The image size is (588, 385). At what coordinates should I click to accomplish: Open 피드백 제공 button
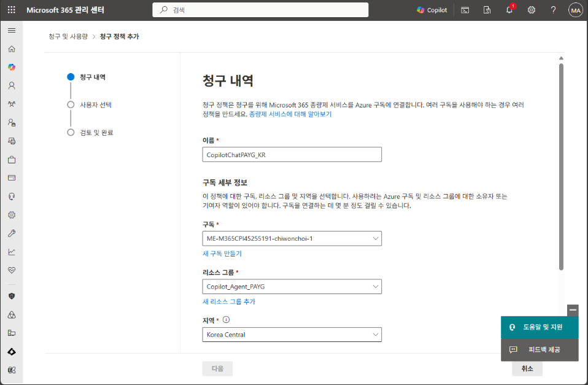coord(540,350)
